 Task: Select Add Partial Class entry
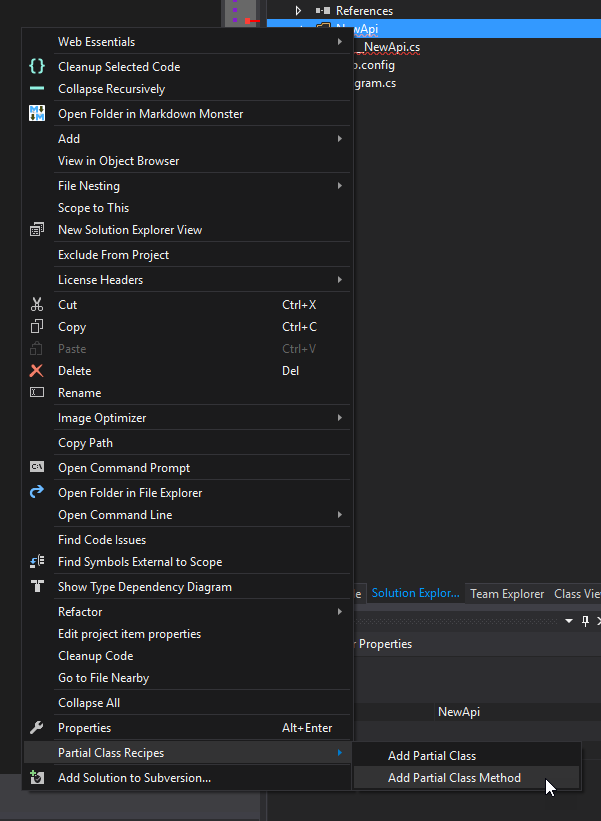431,755
